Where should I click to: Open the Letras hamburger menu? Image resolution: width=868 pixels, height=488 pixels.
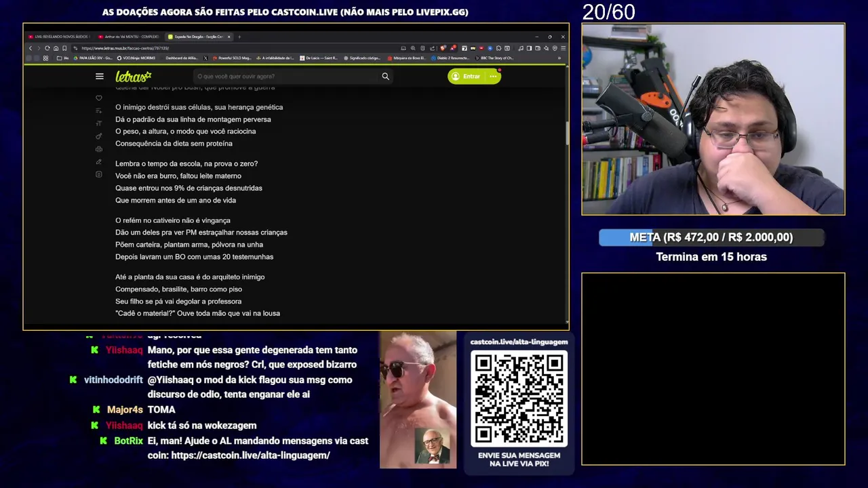[x=100, y=77]
